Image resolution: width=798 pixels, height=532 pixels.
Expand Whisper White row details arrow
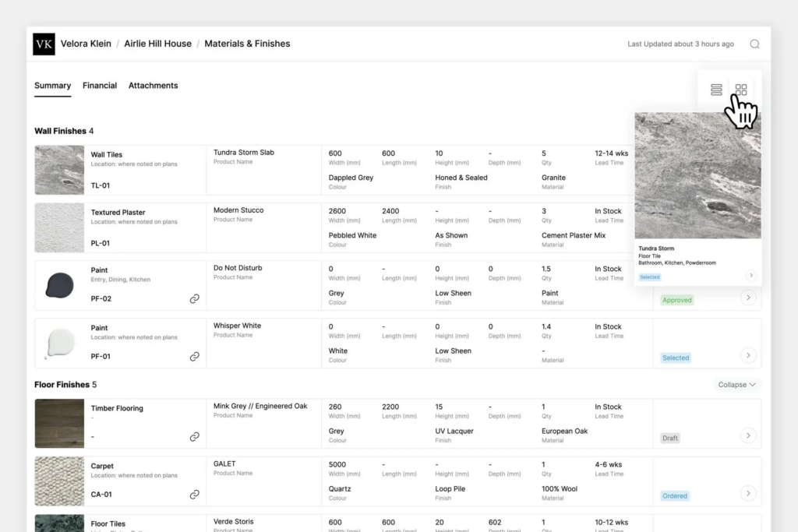[748, 355]
